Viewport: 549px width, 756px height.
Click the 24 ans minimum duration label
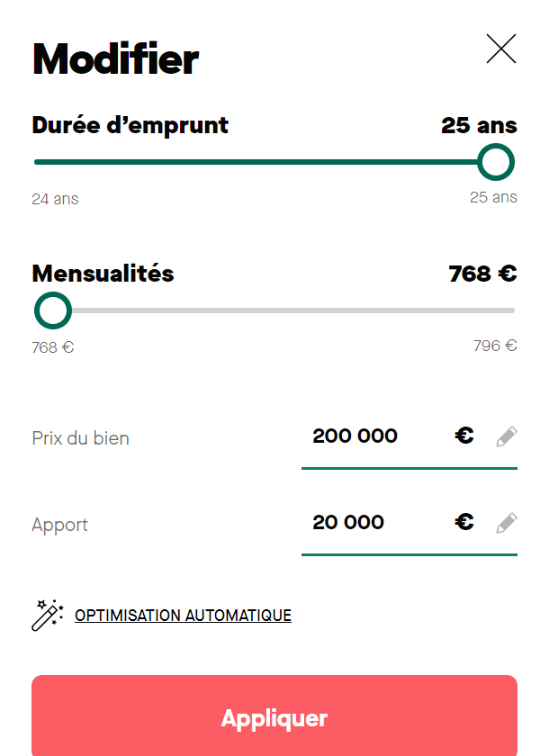tap(55, 198)
